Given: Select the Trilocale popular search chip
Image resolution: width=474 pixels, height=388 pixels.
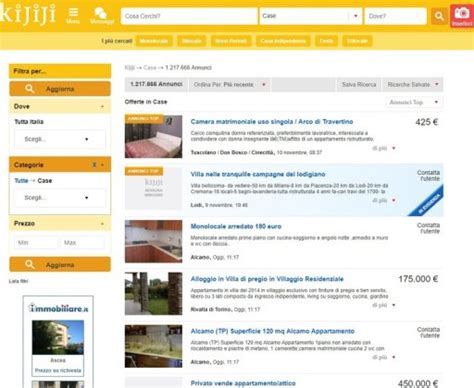Looking at the screenshot, I should coord(357,41).
